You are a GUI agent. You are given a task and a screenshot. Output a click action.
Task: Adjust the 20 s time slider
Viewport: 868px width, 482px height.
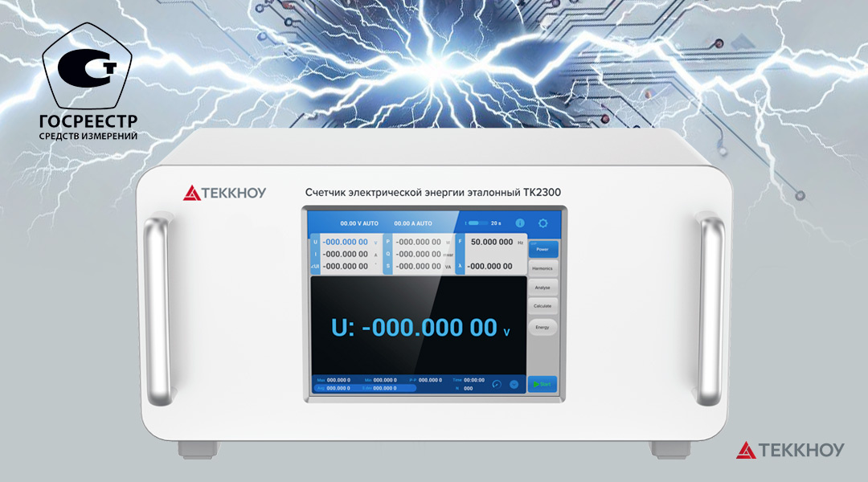click(x=477, y=223)
